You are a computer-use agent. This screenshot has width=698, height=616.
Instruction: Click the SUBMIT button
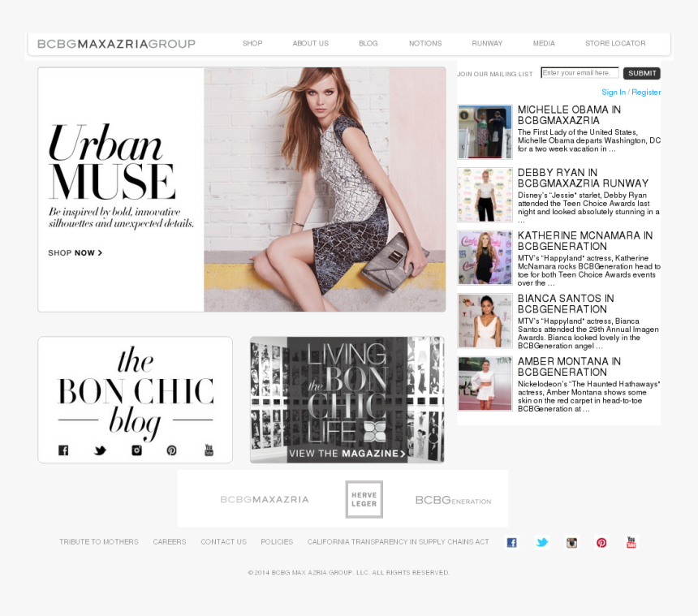[642, 73]
